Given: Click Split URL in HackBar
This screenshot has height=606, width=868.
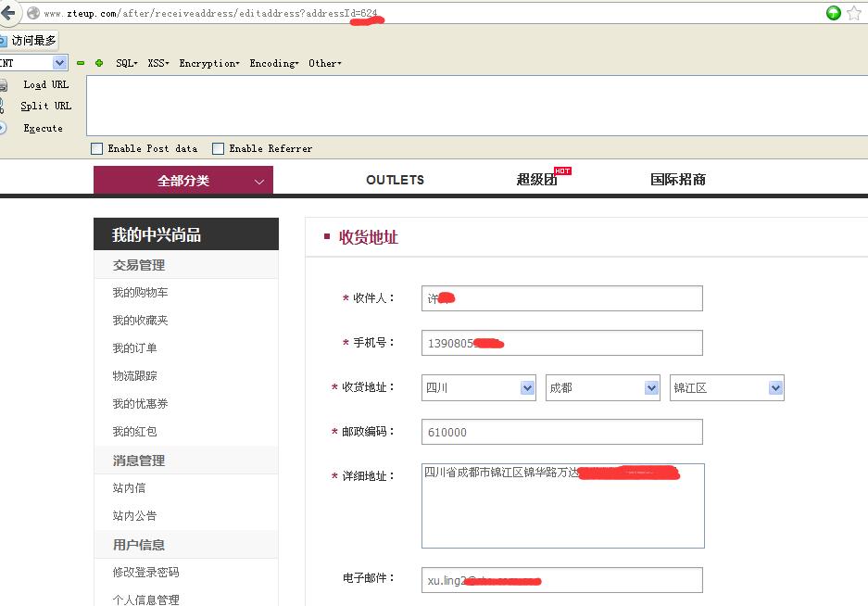Looking at the screenshot, I should 46,106.
